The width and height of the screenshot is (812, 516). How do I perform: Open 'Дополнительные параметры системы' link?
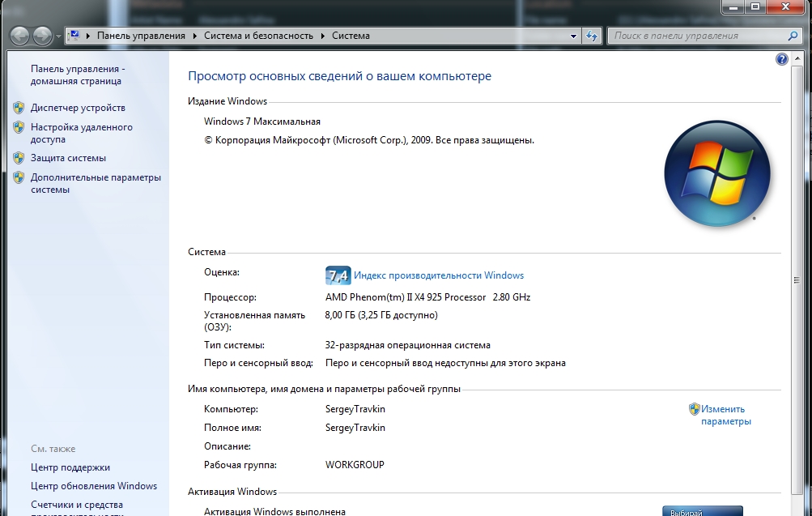96,183
